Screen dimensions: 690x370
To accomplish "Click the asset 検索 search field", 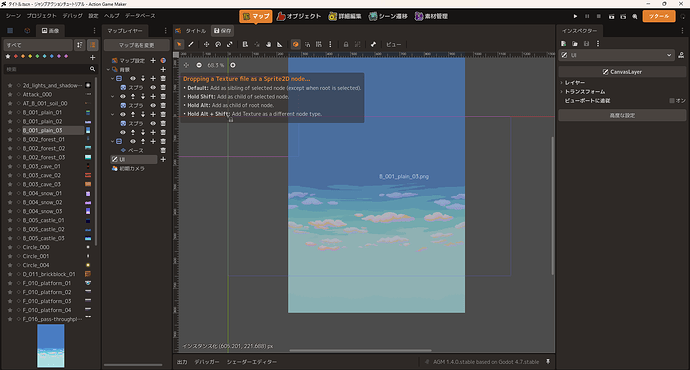I will (50, 69).
